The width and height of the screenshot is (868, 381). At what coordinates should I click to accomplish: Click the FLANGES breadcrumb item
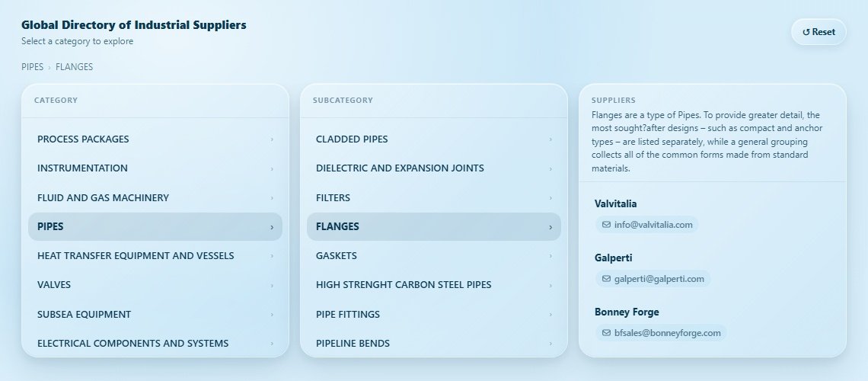pos(75,67)
